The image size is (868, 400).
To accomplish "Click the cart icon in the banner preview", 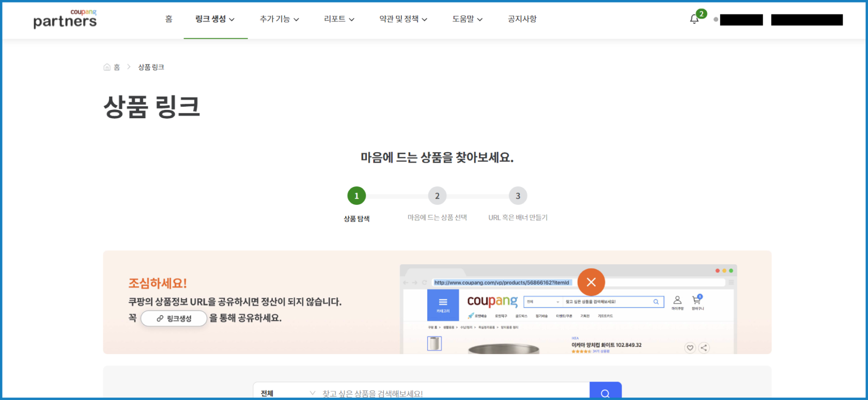I will tap(697, 300).
